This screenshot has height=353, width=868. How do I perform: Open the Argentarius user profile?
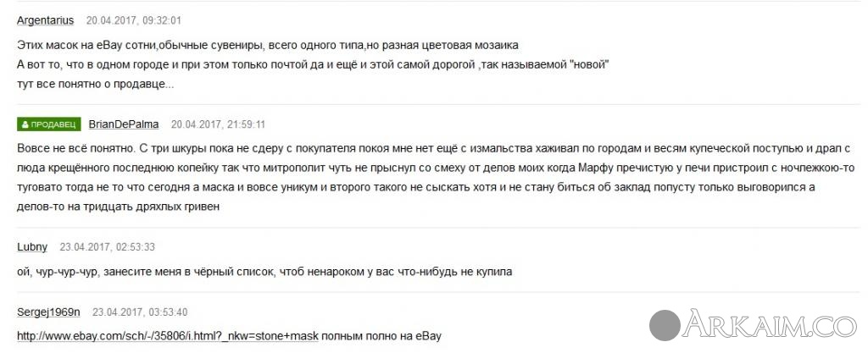point(45,20)
